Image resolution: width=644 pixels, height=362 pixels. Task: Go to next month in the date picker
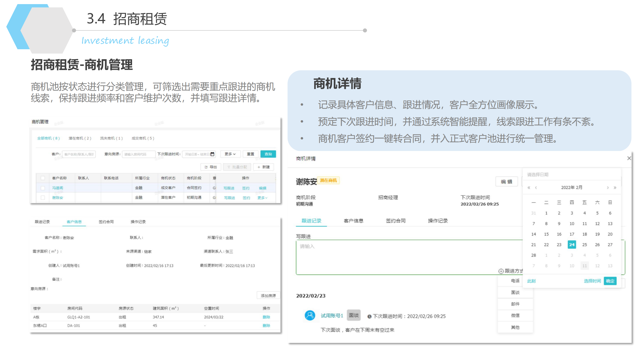pos(608,188)
